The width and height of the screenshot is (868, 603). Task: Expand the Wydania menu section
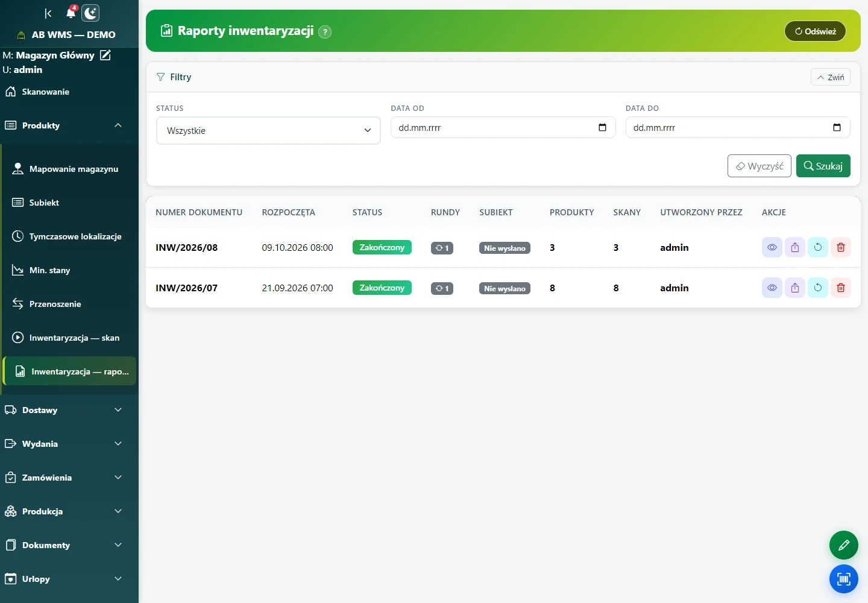point(69,444)
